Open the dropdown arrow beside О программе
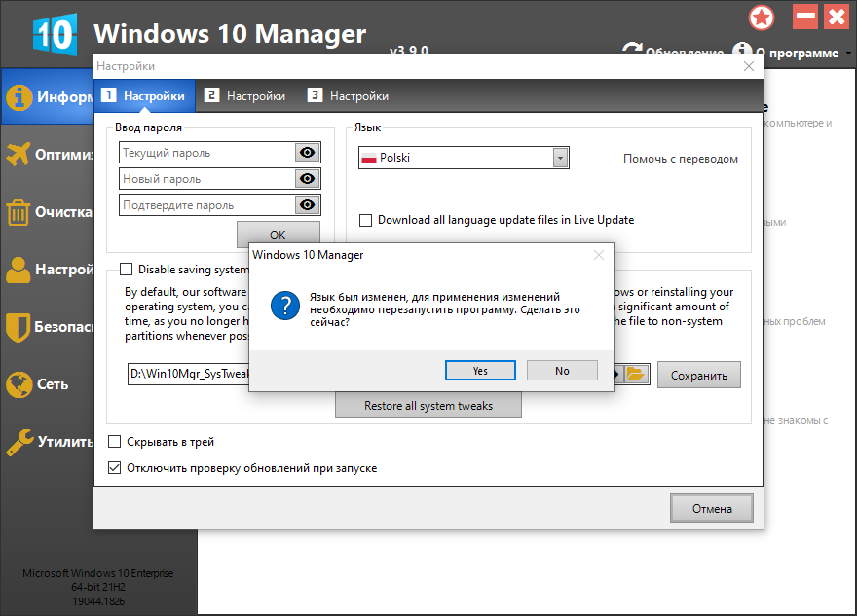 [x=848, y=53]
